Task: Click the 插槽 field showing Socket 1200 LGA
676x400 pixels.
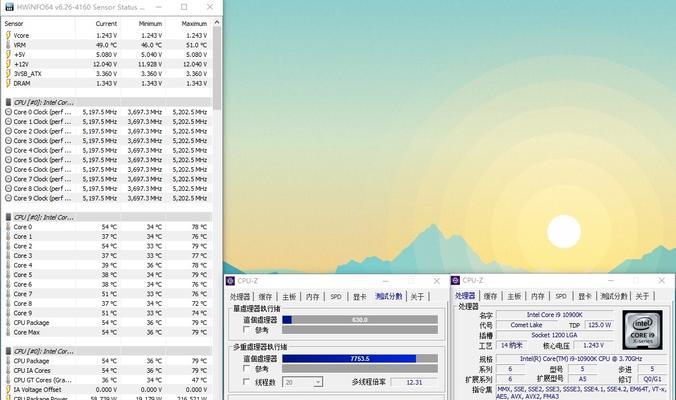Action: tap(554, 335)
